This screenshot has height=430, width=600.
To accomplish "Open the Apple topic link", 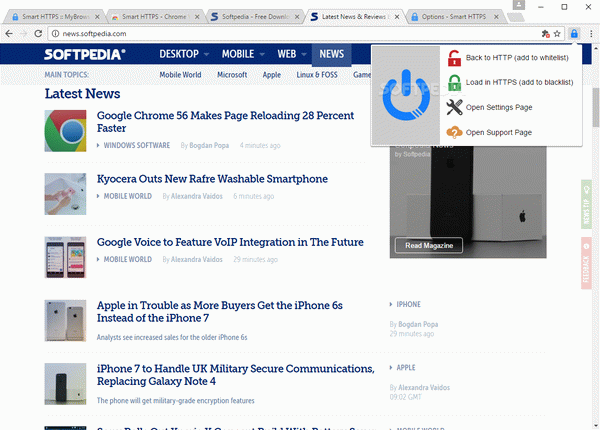I will click(272, 75).
